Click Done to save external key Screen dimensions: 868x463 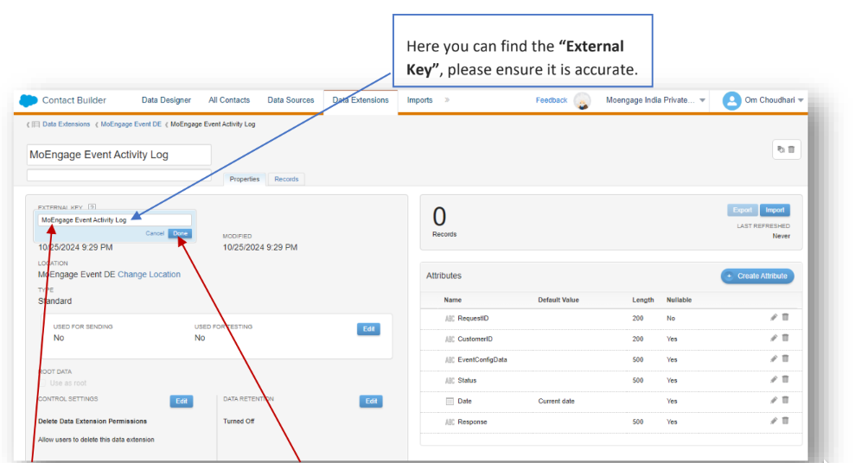tap(180, 233)
